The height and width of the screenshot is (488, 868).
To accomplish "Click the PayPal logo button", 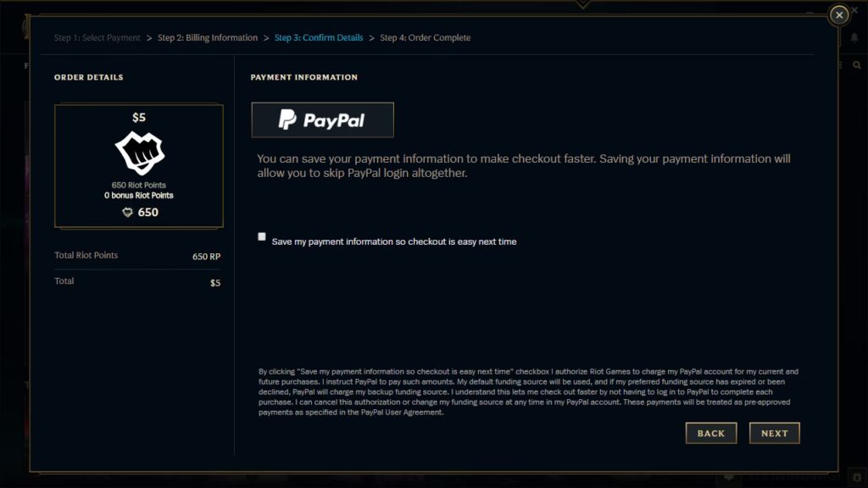I will pyautogui.click(x=323, y=120).
